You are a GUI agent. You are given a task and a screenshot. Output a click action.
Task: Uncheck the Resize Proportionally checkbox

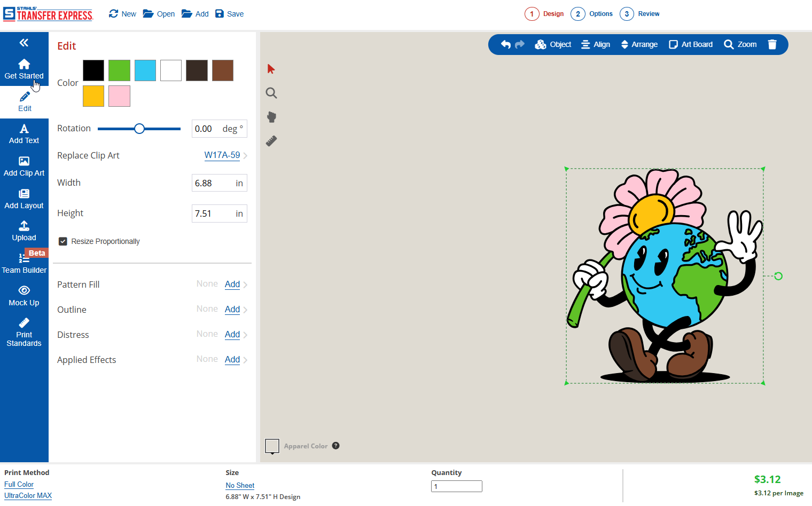63,241
